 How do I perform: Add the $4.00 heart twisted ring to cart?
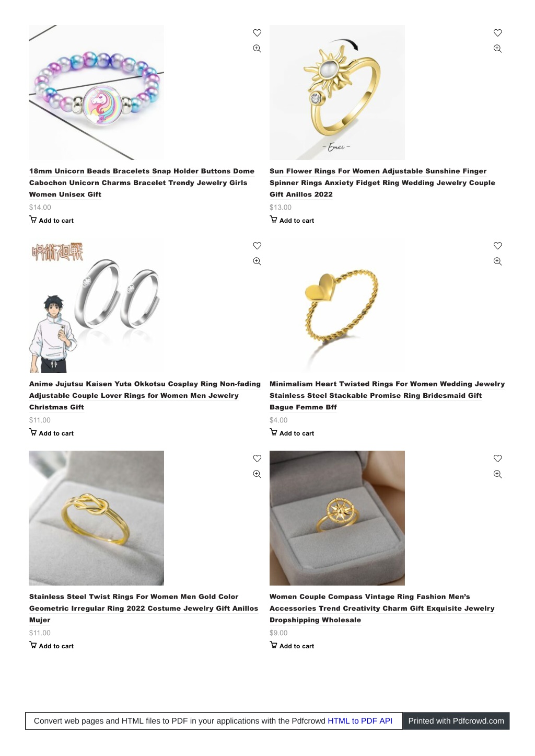[292, 433]
